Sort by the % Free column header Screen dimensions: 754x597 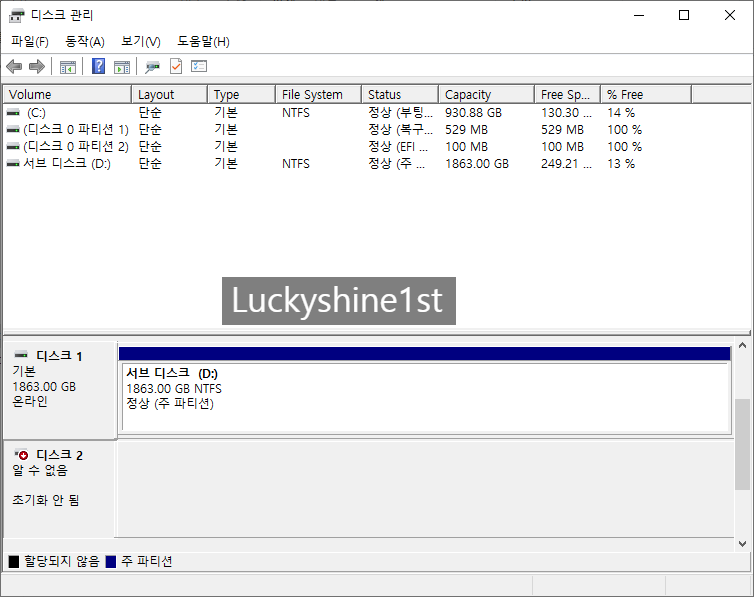[x=646, y=94]
